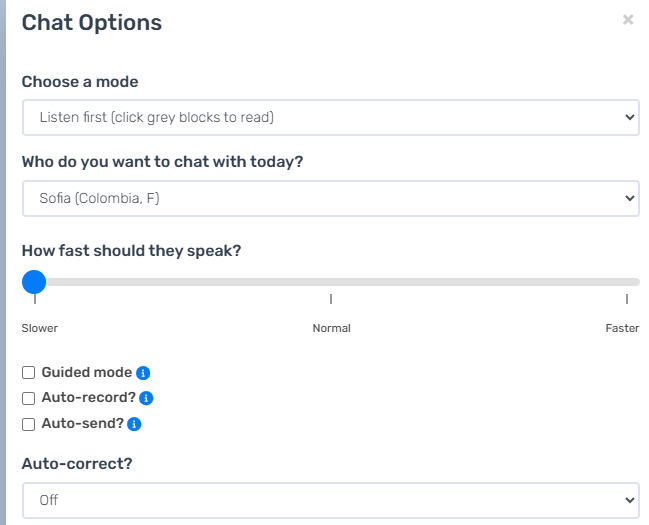Click the Auto-send? label text

[82, 424]
